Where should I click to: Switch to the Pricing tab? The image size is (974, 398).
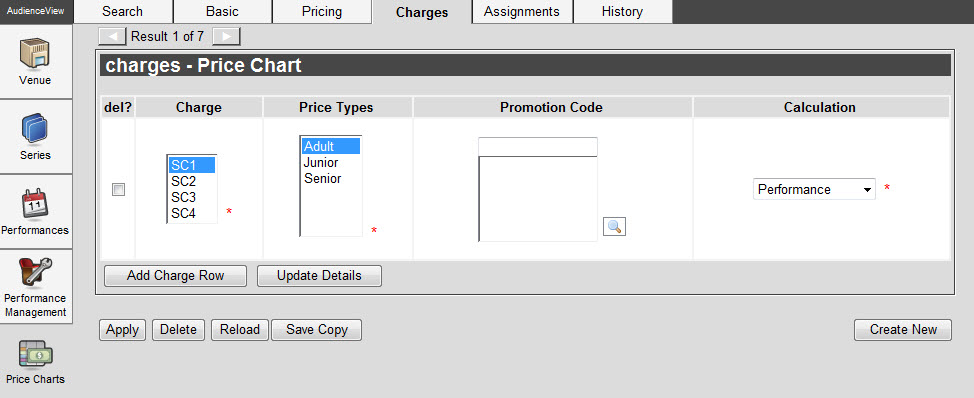(x=322, y=11)
